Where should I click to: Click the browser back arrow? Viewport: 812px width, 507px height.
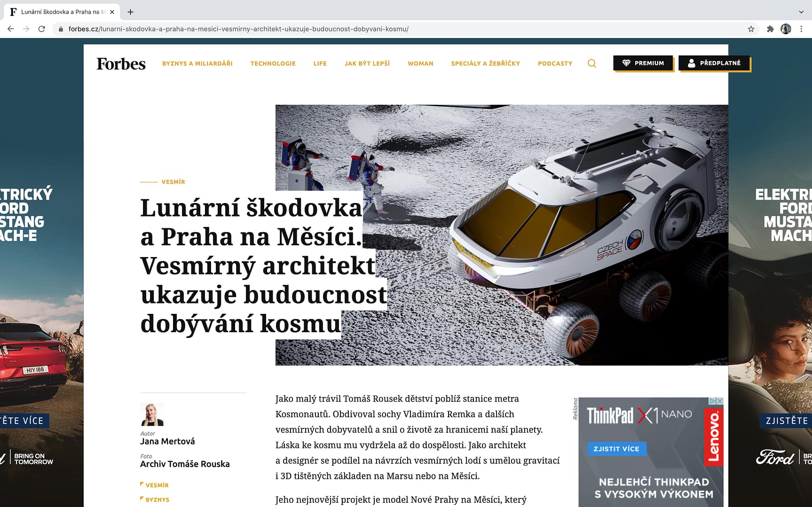[10, 29]
